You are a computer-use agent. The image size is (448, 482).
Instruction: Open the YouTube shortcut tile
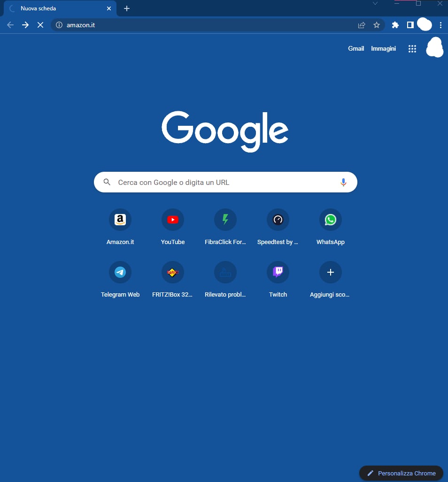click(173, 228)
